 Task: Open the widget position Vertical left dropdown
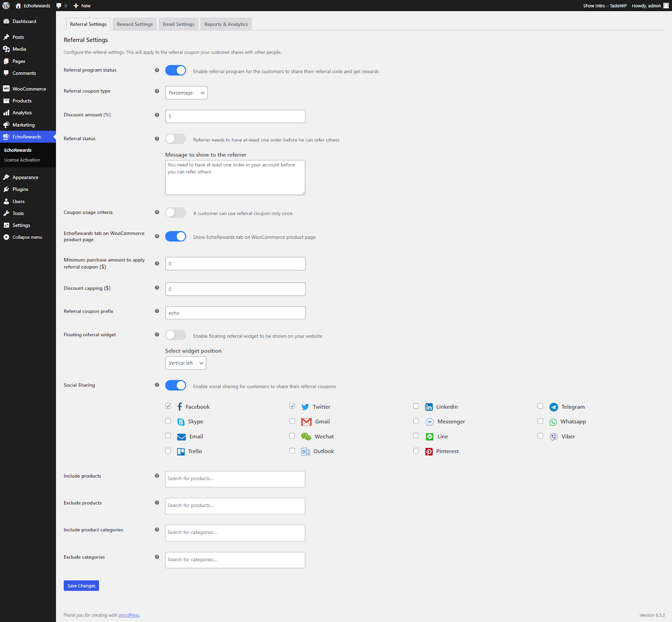[186, 363]
